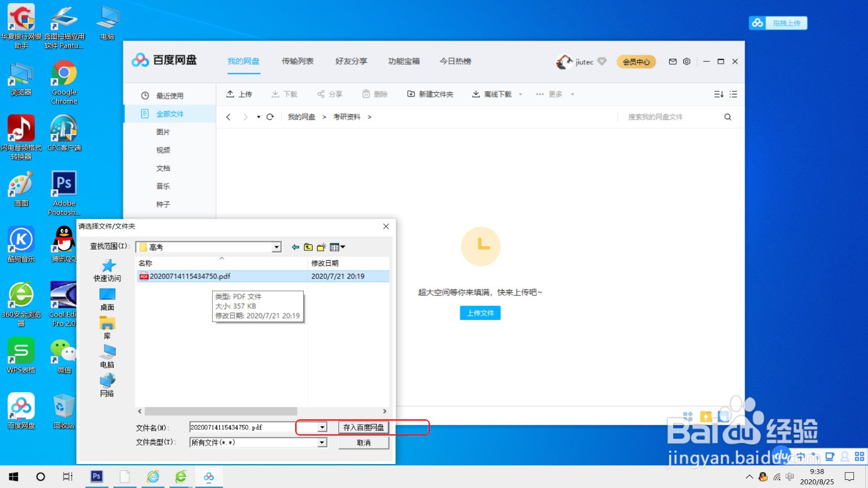Open the 功能宝箱 tab

[x=404, y=61]
